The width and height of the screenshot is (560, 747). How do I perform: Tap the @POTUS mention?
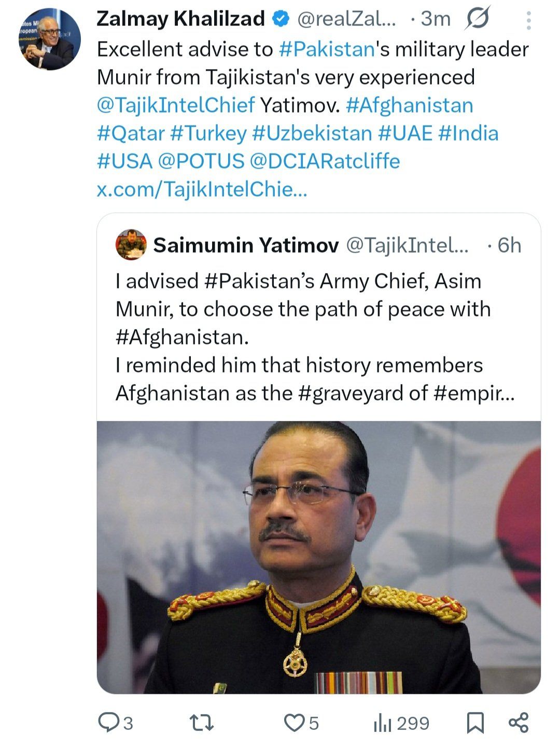coord(200,161)
